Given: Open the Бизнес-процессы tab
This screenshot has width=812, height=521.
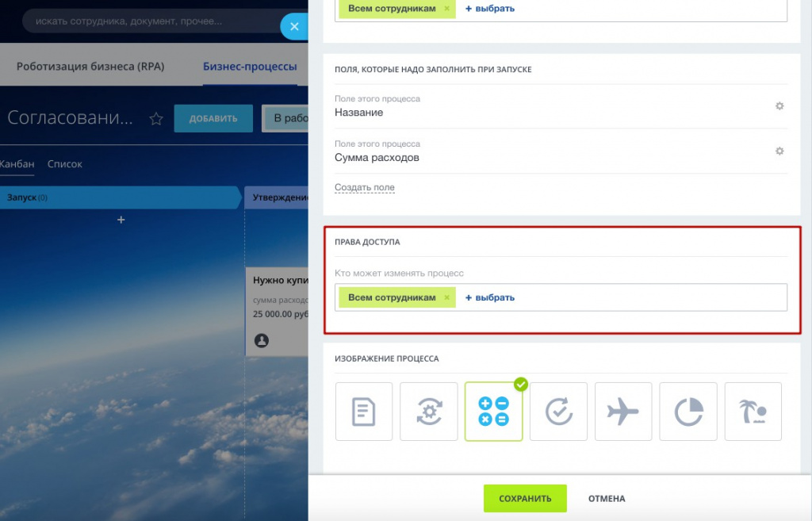Looking at the screenshot, I should [x=250, y=67].
